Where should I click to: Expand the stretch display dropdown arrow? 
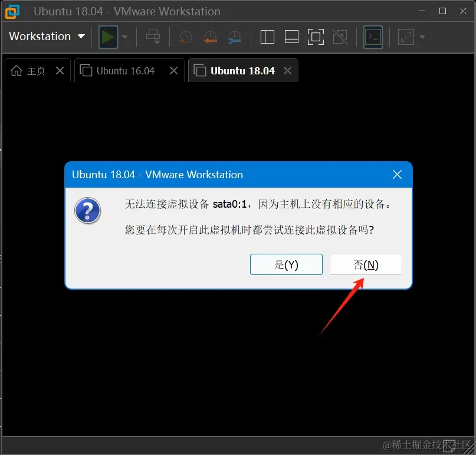[422, 37]
